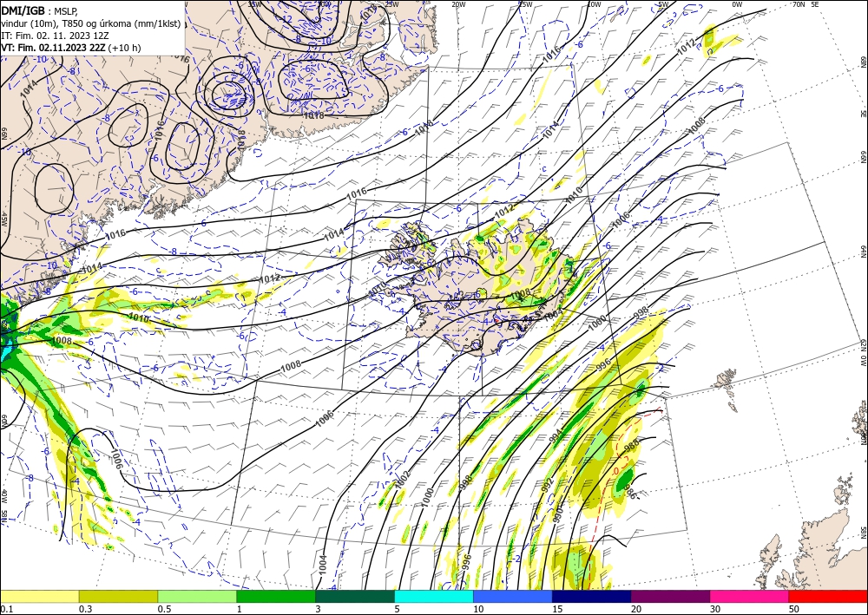The height and width of the screenshot is (615, 868).
Task: Click the 990 isobar label
Action: click(x=557, y=514)
